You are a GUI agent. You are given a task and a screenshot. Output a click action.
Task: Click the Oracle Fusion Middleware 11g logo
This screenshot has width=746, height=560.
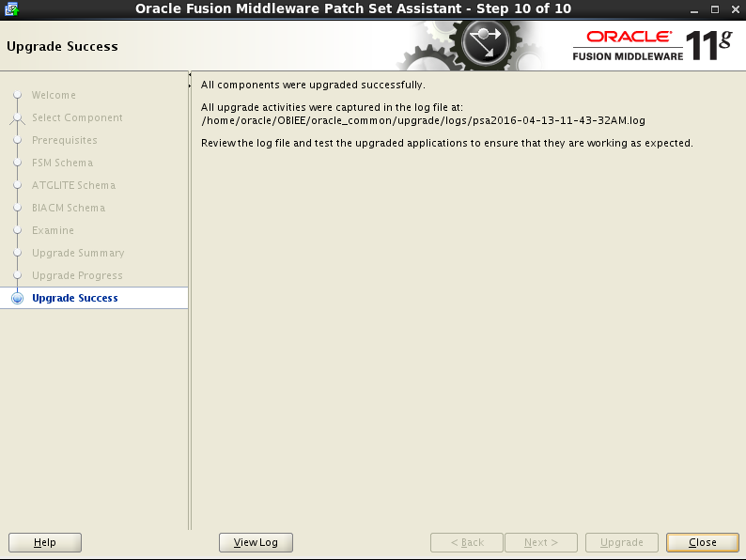coord(652,46)
